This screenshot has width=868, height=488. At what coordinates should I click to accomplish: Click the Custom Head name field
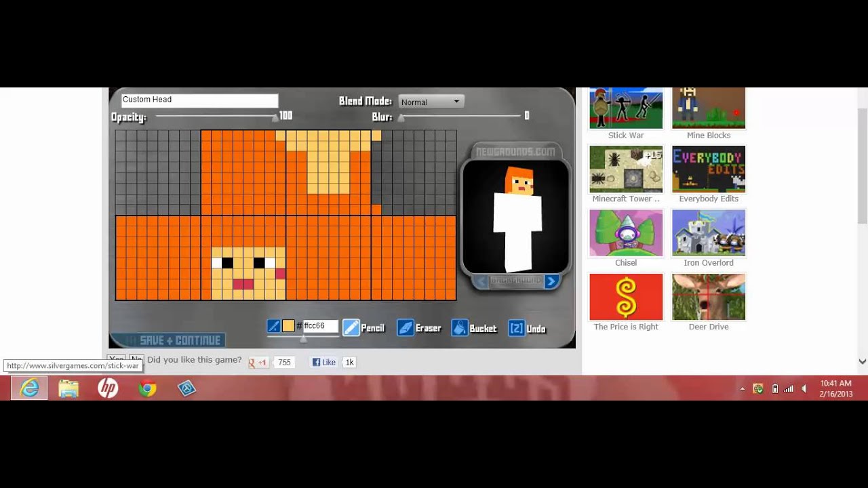click(x=199, y=100)
